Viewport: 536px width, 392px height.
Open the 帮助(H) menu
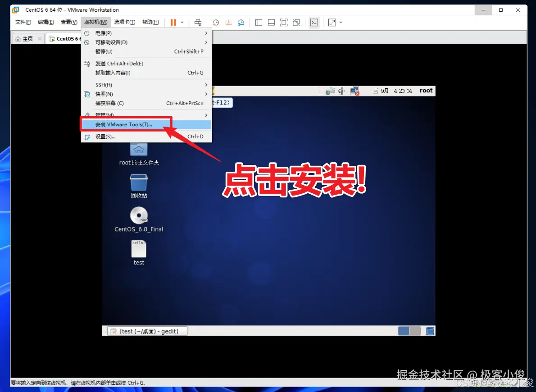[151, 22]
